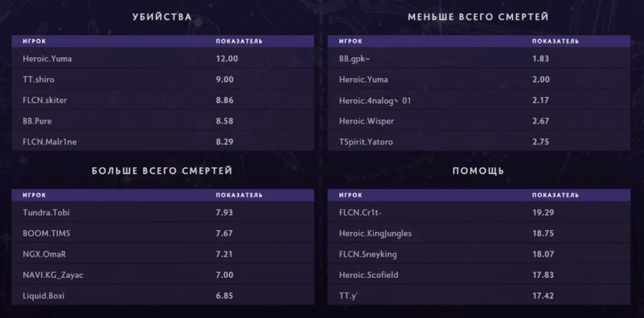The width and height of the screenshot is (644, 318).
Task: Open the FLCN.skiter player entry
Action: pos(45,100)
